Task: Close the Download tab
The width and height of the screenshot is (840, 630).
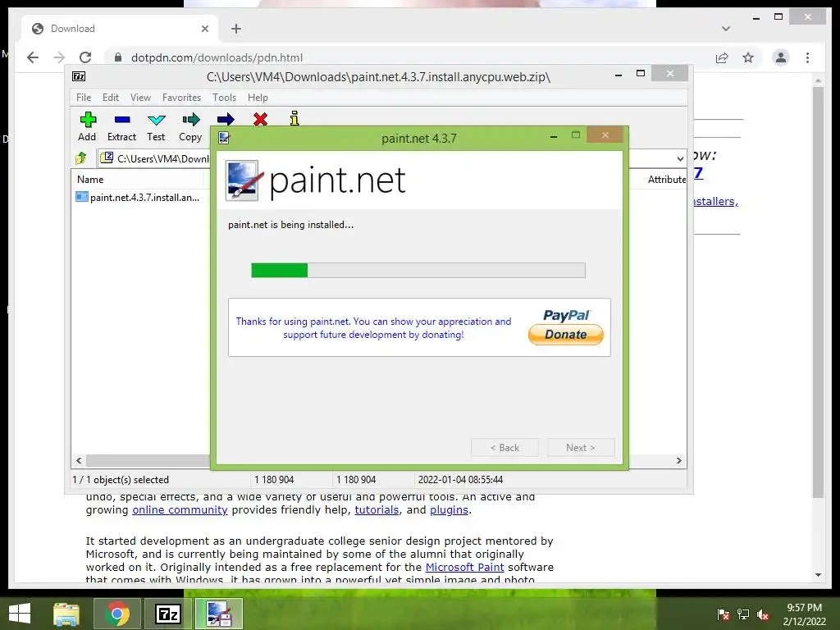Action: (204, 29)
